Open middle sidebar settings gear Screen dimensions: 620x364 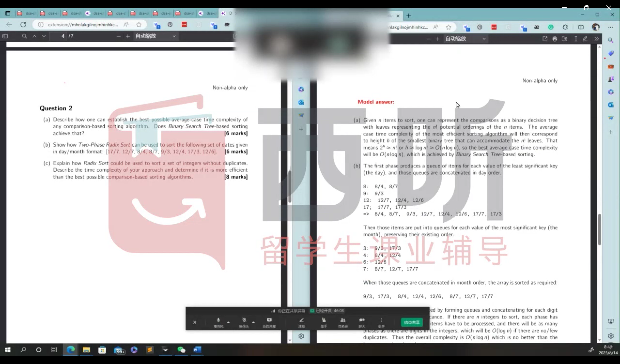pos(301,336)
